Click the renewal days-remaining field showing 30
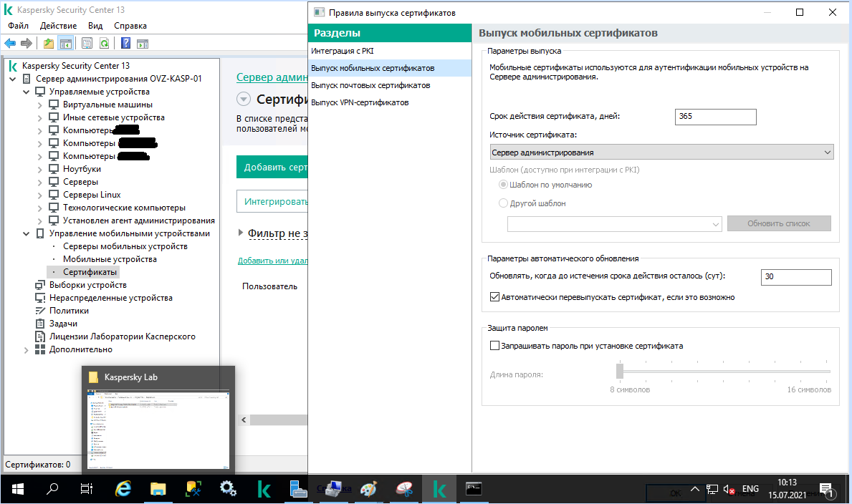Screen dimensions: 852x504 795,276
